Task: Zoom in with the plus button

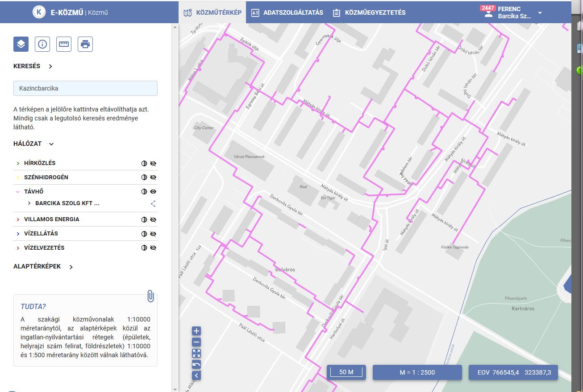Action: [196, 331]
